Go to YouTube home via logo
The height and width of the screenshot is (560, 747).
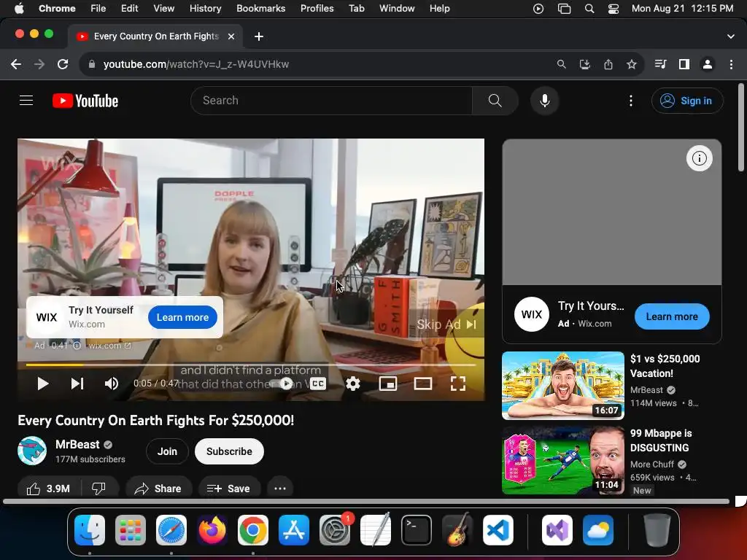(x=85, y=101)
